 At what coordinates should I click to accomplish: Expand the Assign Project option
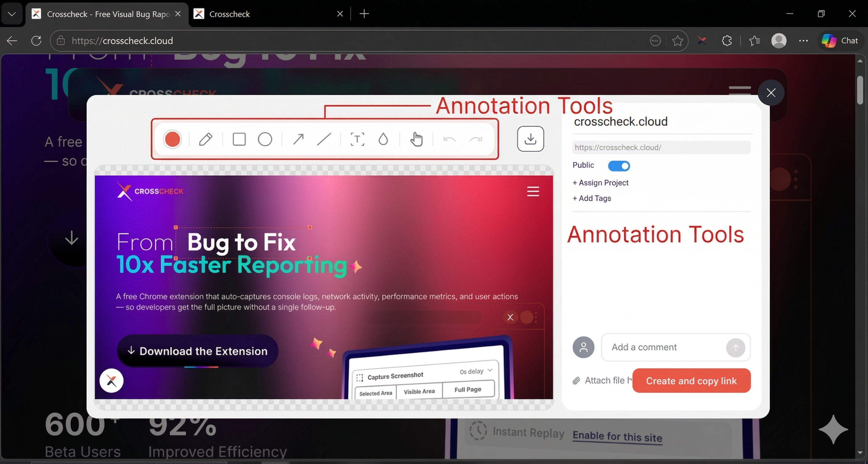click(x=600, y=182)
